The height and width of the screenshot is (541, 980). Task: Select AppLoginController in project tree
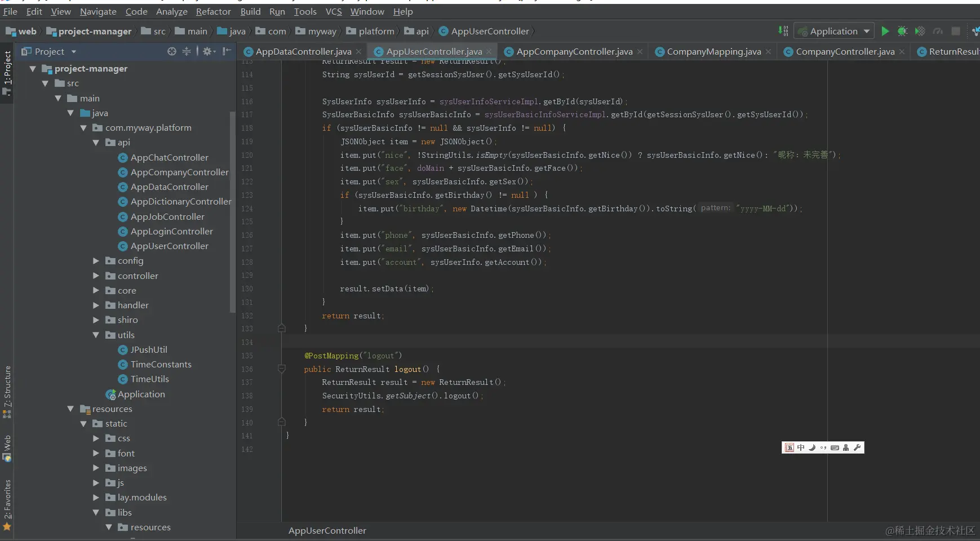pos(171,232)
